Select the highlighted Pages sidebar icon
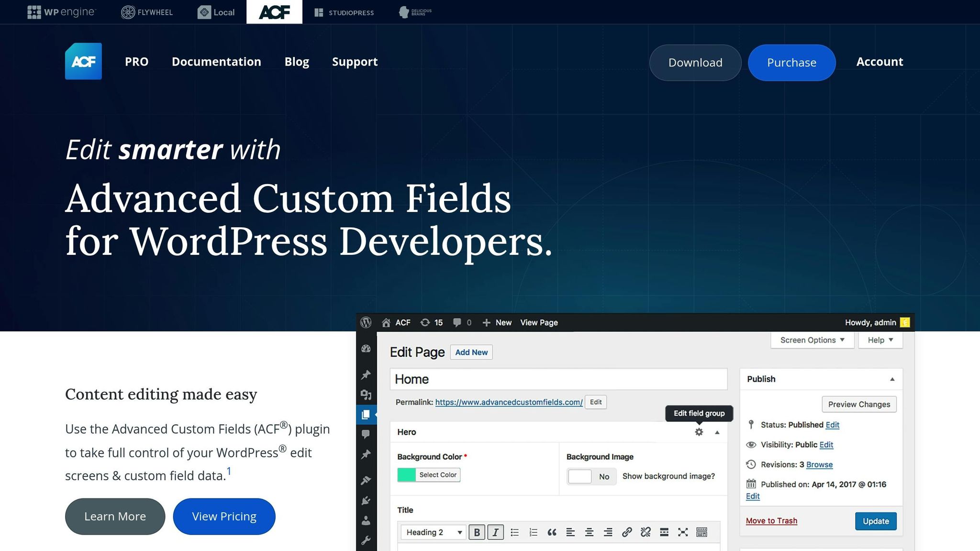This screenshot has width=980, height=551. (366, 415)
